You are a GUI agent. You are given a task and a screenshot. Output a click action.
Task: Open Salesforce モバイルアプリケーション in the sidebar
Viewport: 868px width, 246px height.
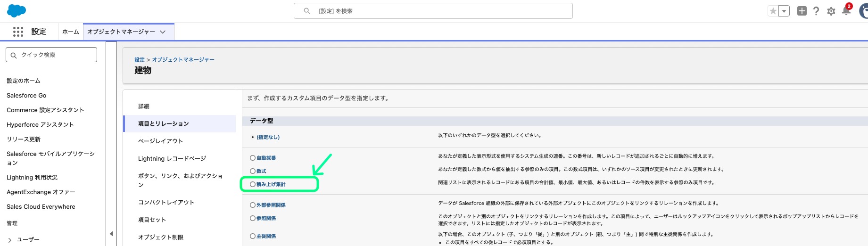click(x=51, y=158)
